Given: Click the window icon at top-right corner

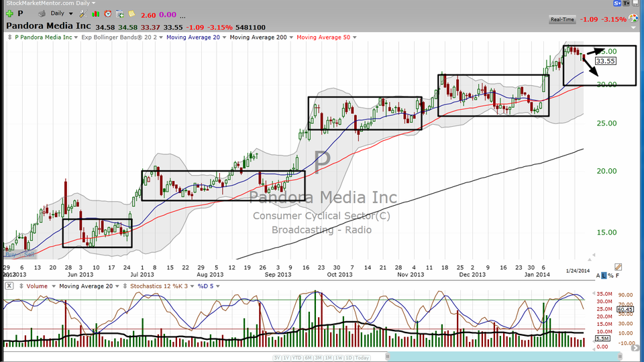Looking at the screenshot, I should 635,3.
